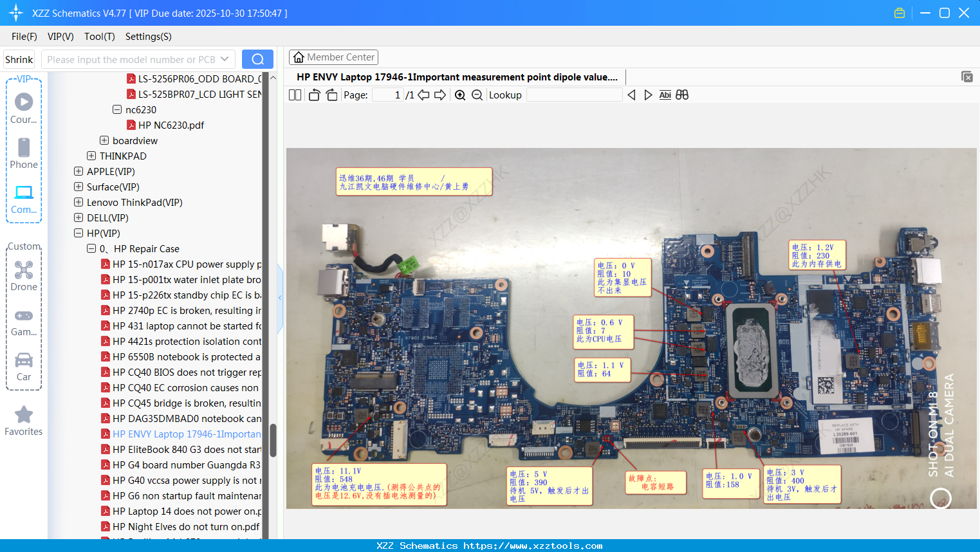Click the detach document icon at right
This screenshot has width=980, height=552.
[x=966, y=77]
